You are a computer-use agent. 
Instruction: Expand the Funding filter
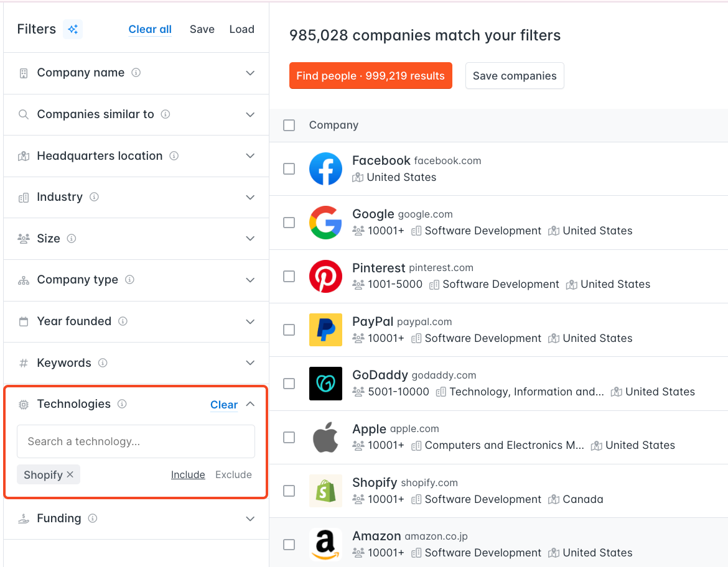coord(250,519)
